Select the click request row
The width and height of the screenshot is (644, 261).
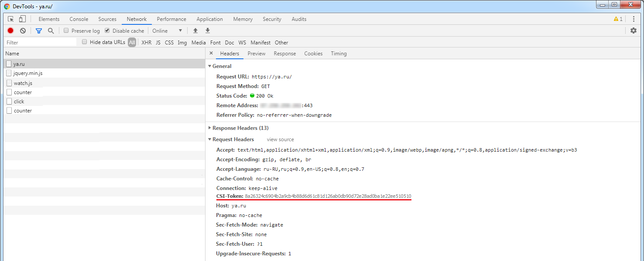pos(104,102)
